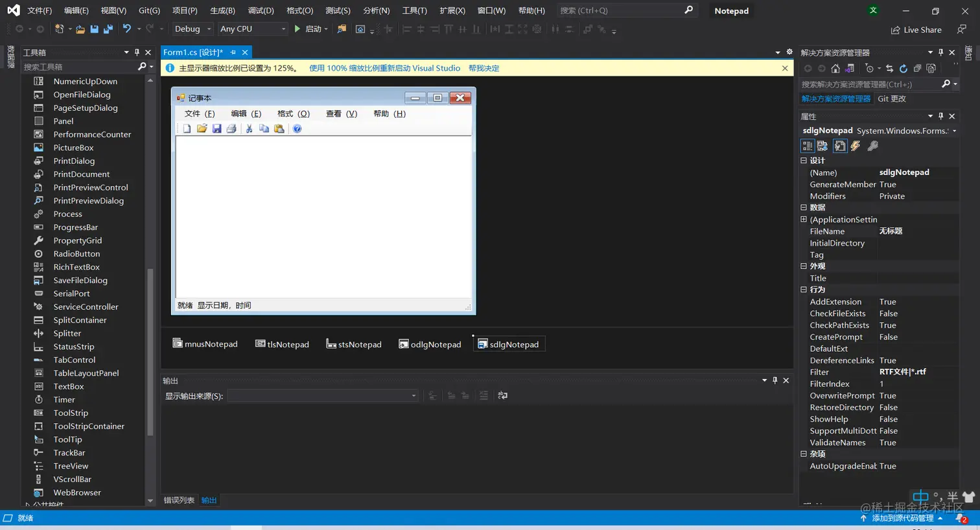Click the feedback icon beside Live Share
Image resolution: width=980 pixels, height=530 pixels.
962,29
